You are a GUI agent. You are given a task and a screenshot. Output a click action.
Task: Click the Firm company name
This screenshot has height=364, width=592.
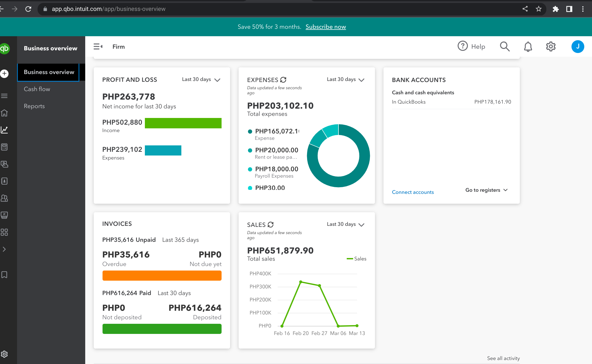point(119,47)
